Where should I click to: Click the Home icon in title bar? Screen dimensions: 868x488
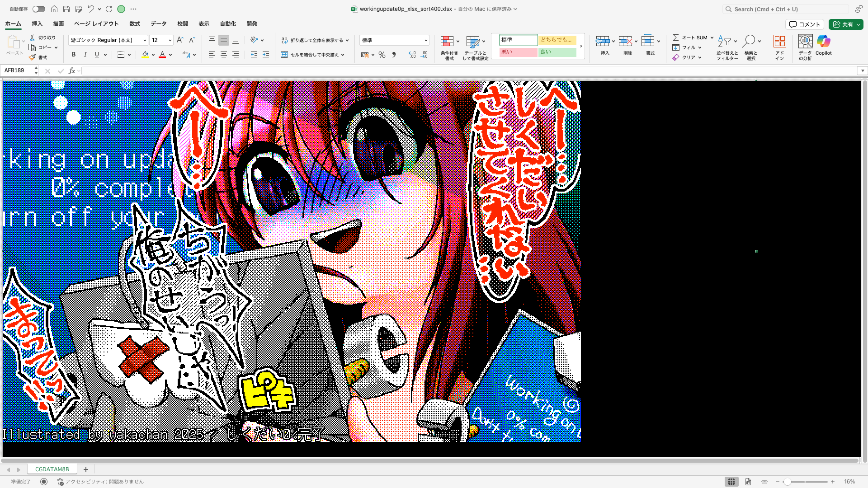pyautogui.click(x=54, y=9)
